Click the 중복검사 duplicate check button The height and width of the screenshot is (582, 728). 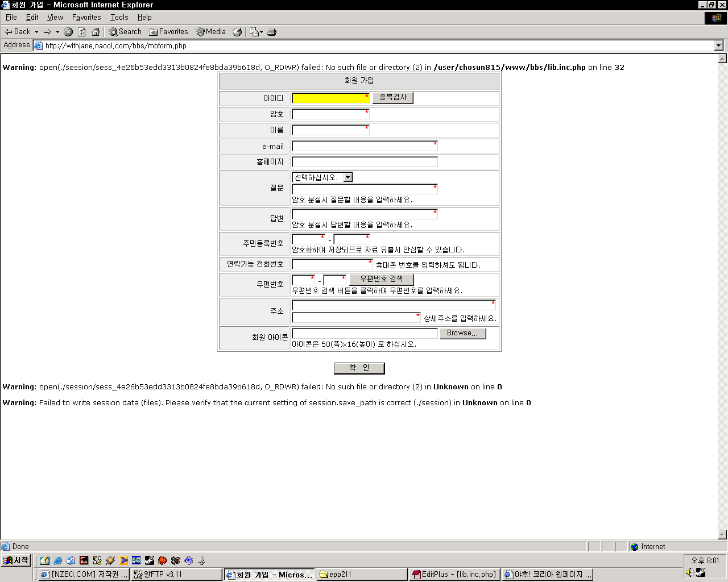tap(393, 98)
